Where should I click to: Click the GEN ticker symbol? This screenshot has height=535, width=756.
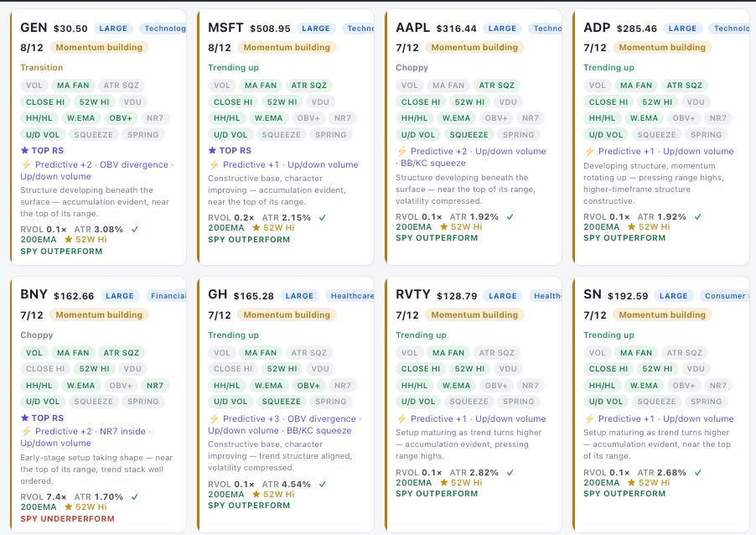tap(34, 28)
